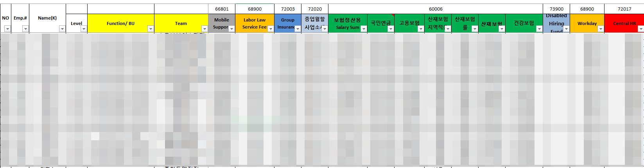Expand the Mobile Support filter arrow

(231, 29)
